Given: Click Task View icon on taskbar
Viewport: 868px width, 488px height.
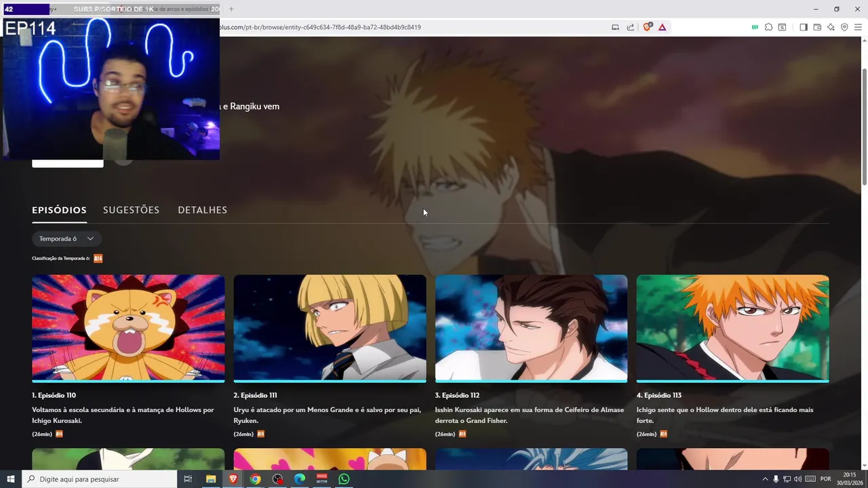Looking at the screenshot, I should click(x=188, y=479).
